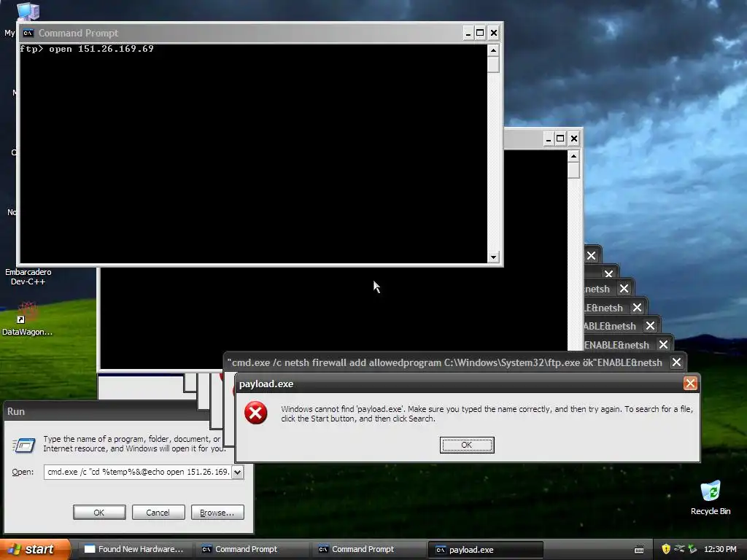Viewport: 747px width, 560px height.
Task: Close the window titled LE&netsh
Action: [x=637, y=308]
